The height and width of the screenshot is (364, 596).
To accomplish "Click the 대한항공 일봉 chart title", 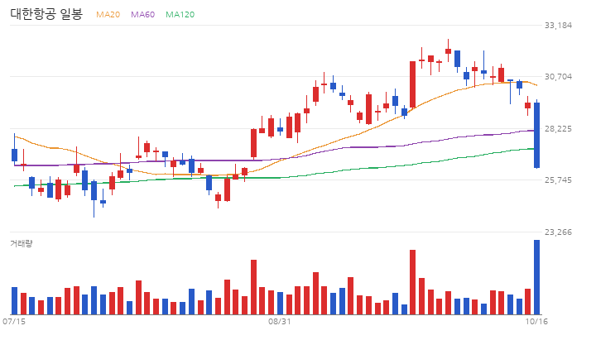I will point(46,14).
